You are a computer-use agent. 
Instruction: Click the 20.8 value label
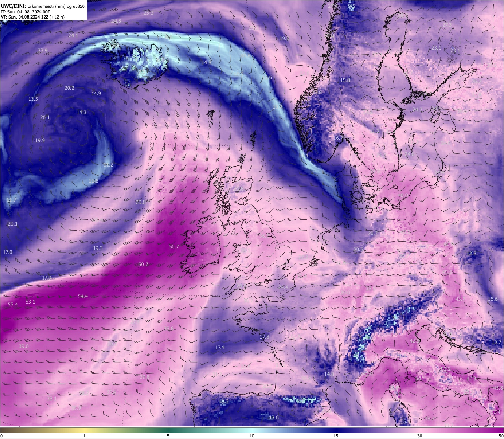141,202
